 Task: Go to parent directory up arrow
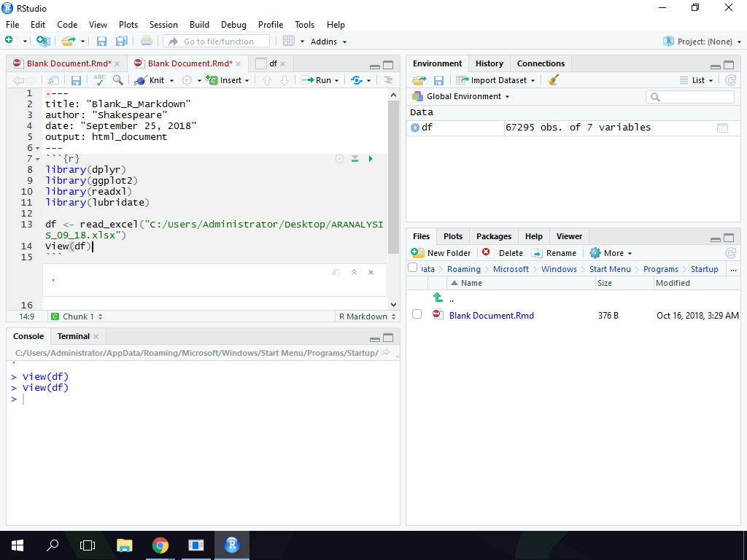[438, 297]
